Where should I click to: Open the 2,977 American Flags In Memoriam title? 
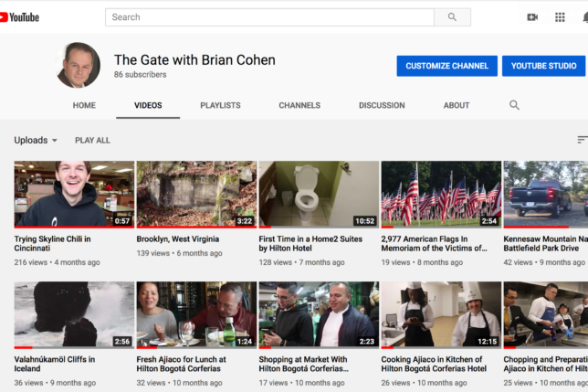click(434, 243)
